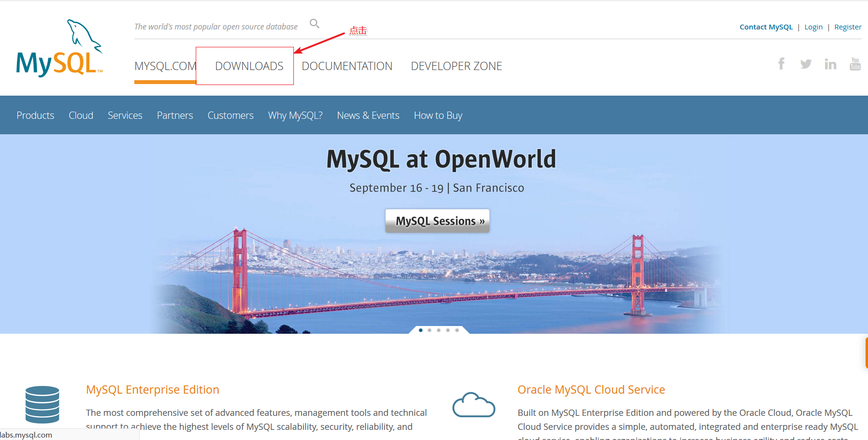868x440 pixels.
Task: Select the first carousel dot
Action: click(420, 330)
